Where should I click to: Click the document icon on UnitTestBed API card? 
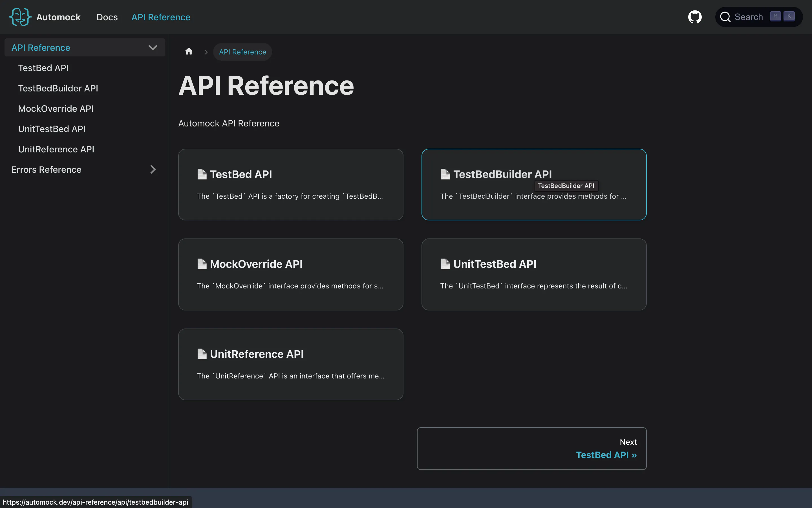[445, 264]
